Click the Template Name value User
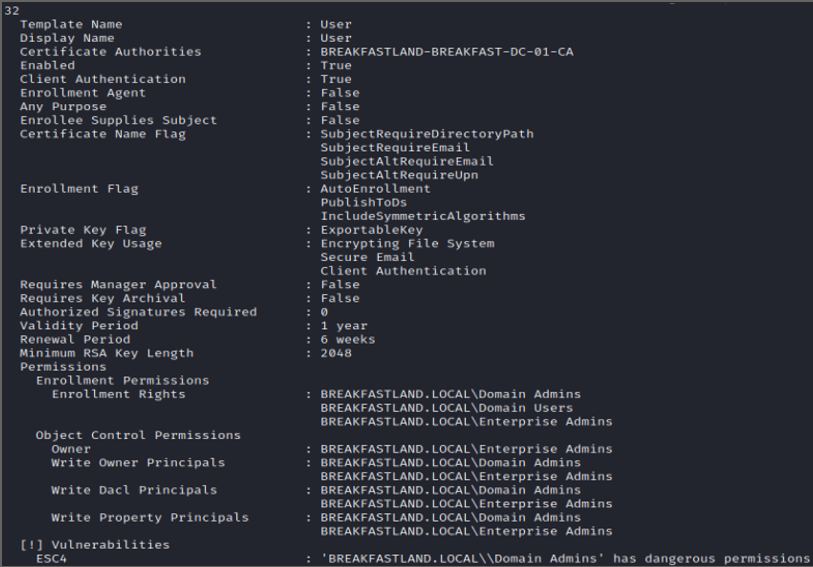 336,24
